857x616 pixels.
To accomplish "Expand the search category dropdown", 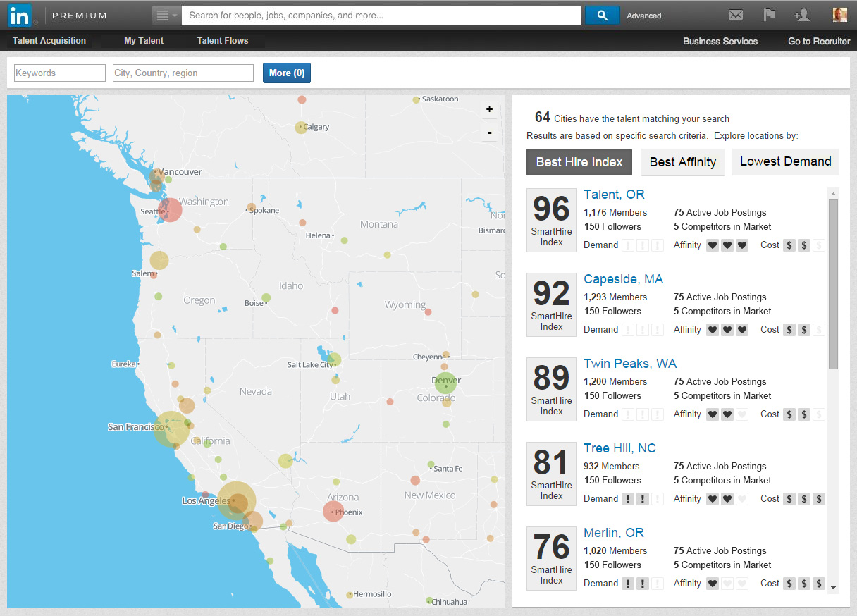I will [x=166, y=15].
